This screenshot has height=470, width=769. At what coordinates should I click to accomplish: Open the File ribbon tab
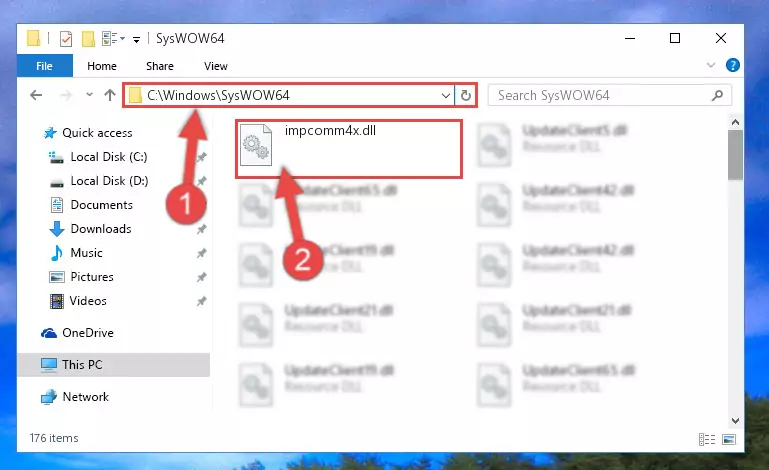point(45,66)
